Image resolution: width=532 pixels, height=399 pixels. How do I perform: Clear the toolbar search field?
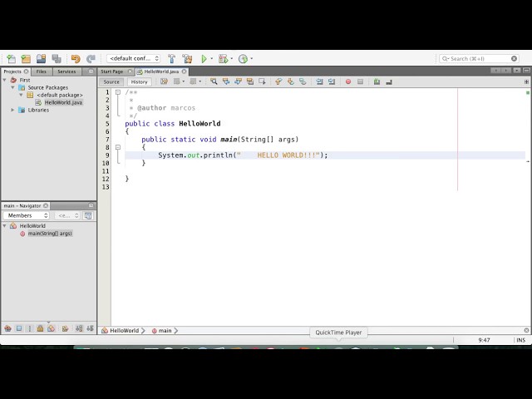coord(514,59)
